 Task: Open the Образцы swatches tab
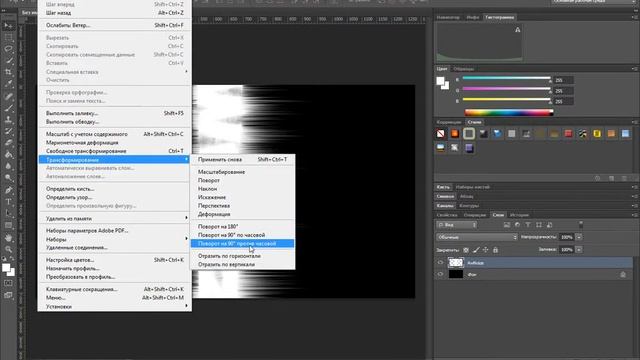(x=464, y=69)
